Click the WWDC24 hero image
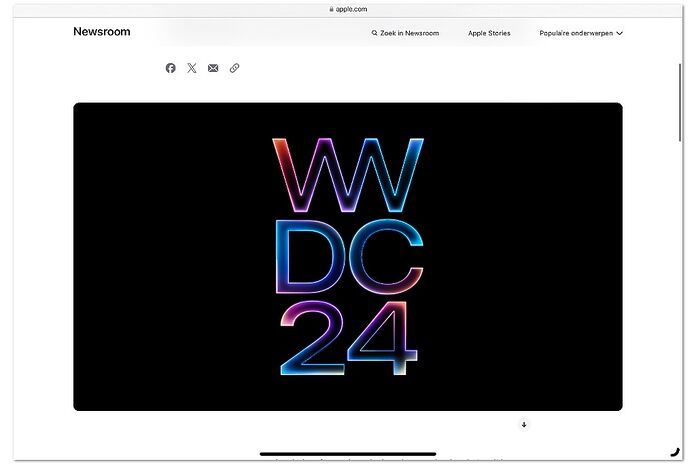This screenshot has width=696, height=464. (348, 257)
